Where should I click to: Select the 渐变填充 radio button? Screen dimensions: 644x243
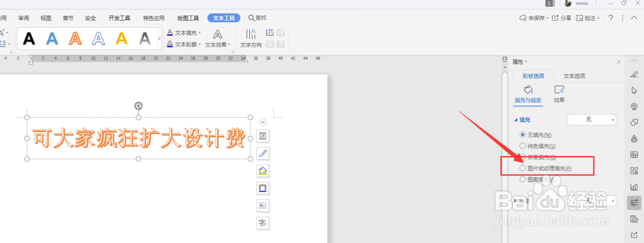click(522, 157)
